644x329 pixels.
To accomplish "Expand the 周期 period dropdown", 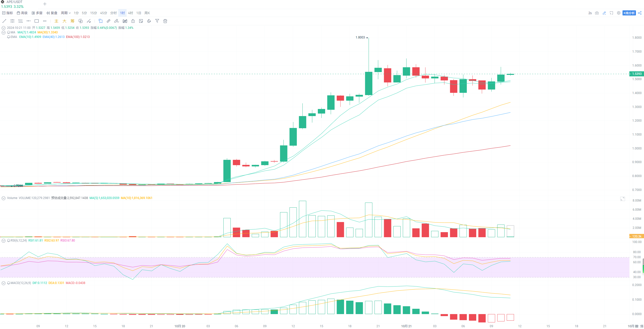I will pos(66,13).
